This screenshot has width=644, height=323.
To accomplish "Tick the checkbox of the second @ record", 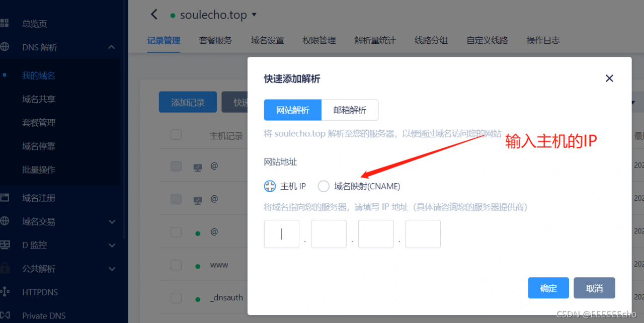I will point(176,199).
